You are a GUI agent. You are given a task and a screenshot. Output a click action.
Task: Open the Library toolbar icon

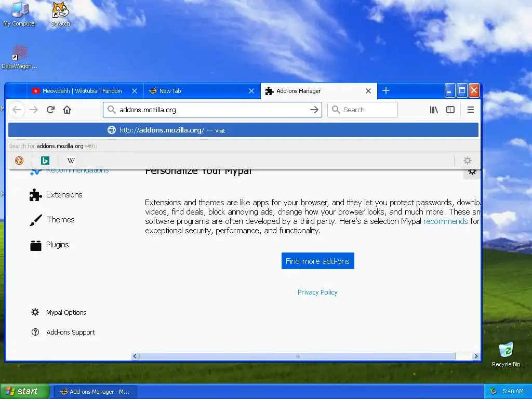[434, 110]
